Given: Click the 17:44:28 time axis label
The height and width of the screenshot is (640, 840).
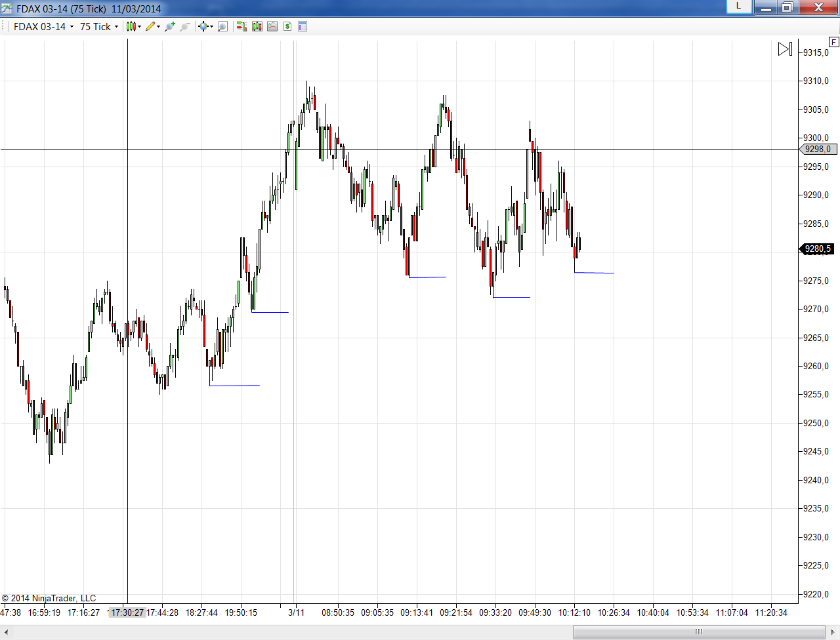Looking at the screenshot, I should pyautogui.click(x=162, y=612).
